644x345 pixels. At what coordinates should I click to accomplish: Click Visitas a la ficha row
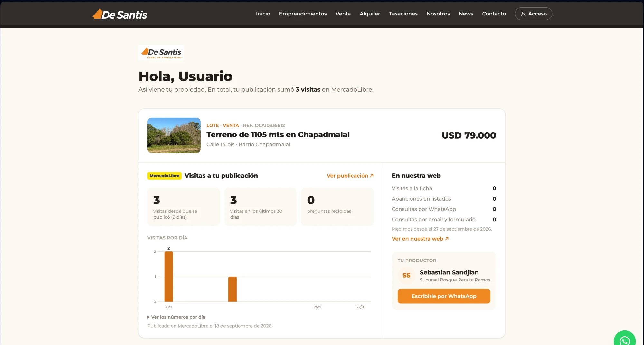pyautogui.click(x=444, y=188)
